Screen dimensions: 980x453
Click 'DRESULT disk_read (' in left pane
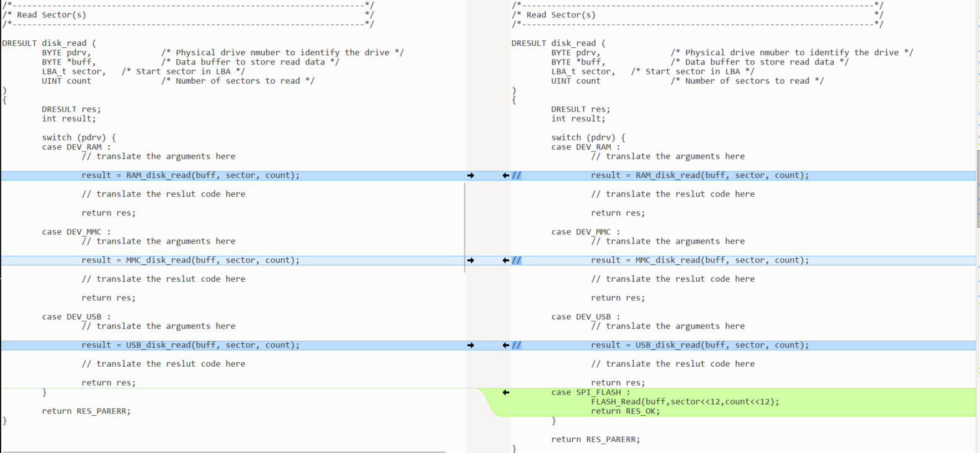point(49,43)
